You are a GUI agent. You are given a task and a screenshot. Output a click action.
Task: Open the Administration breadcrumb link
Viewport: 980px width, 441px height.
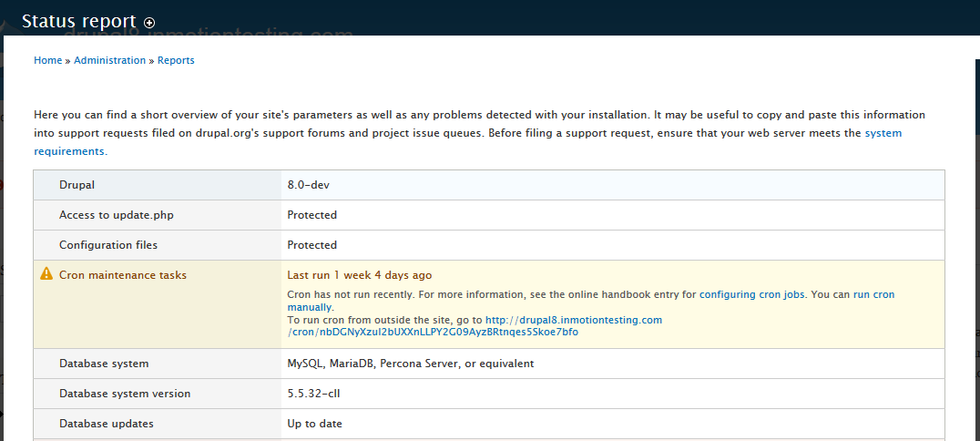109,60
